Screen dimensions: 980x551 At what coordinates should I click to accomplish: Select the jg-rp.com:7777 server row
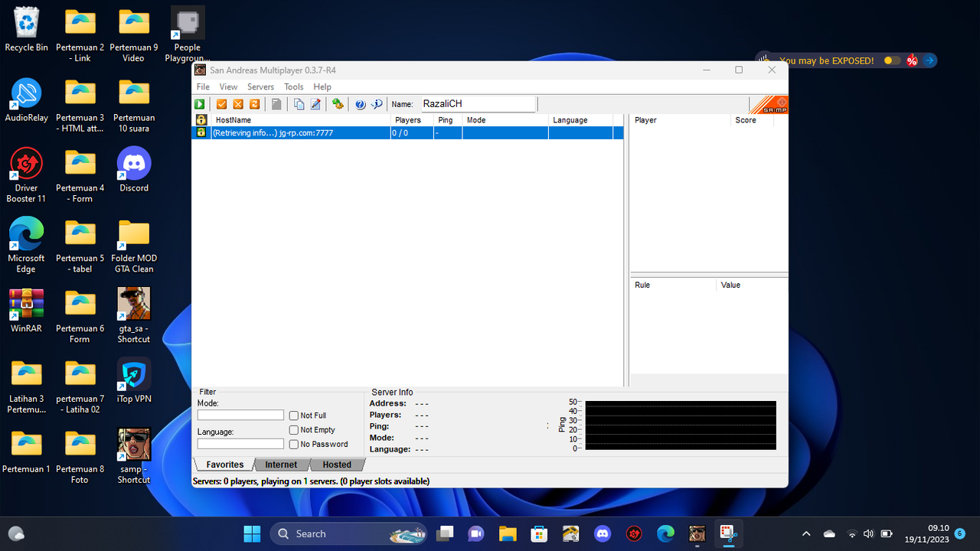pyautogui.click(x=407, y=132)
